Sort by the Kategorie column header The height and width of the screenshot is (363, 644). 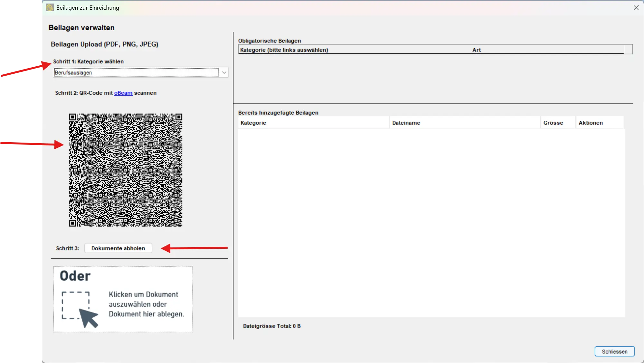(253, 123)
